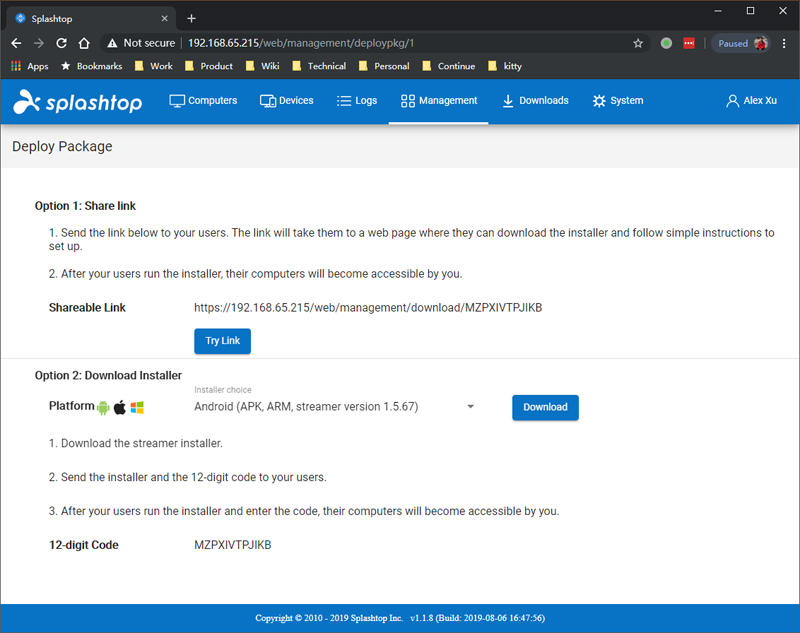Open a new browser tab
The height and width of the screenshot is (633, 800).
click(191, 18)
